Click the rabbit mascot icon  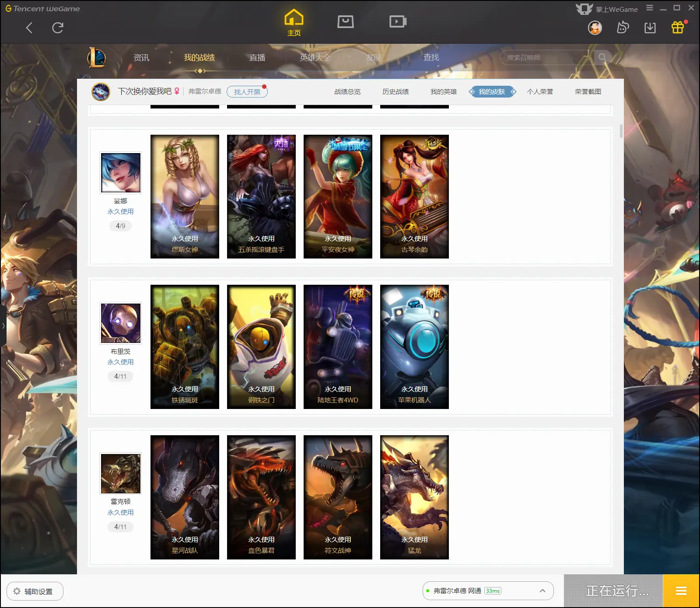coord(623,28)
